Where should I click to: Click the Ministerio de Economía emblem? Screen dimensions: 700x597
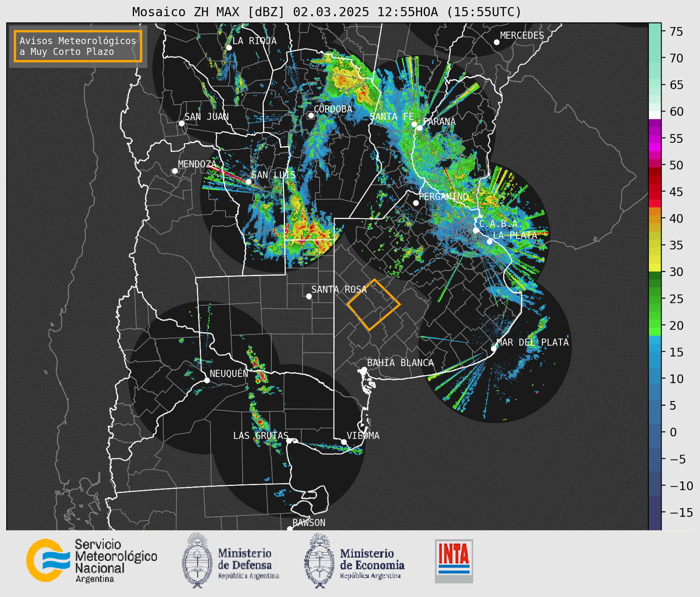pos(319,560)
